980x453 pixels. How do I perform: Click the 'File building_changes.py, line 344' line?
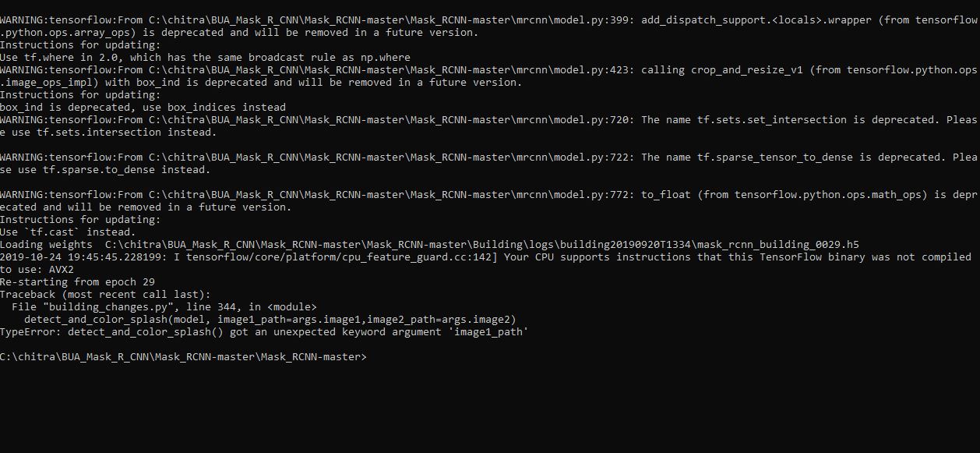(x=164, y=307)
